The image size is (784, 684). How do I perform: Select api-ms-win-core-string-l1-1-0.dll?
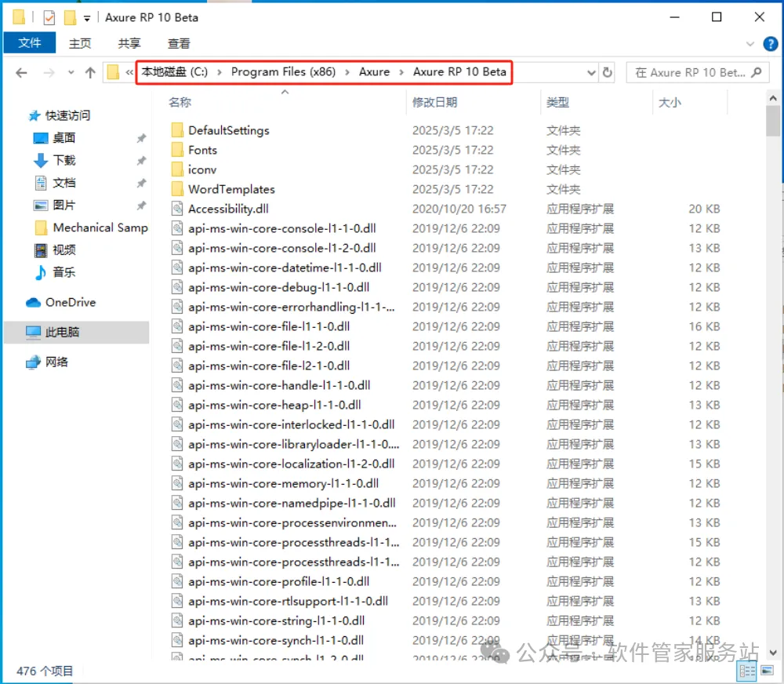point(276,621)
